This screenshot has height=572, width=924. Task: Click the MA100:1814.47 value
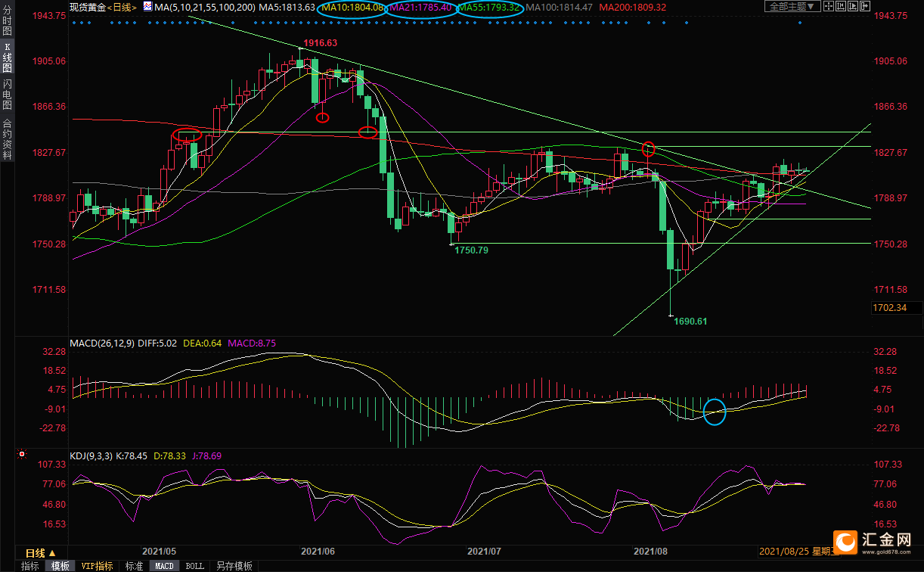[559, 8]
